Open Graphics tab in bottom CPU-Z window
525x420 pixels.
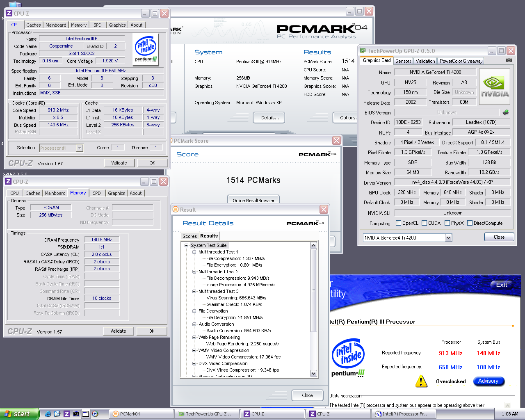[116, 193]
